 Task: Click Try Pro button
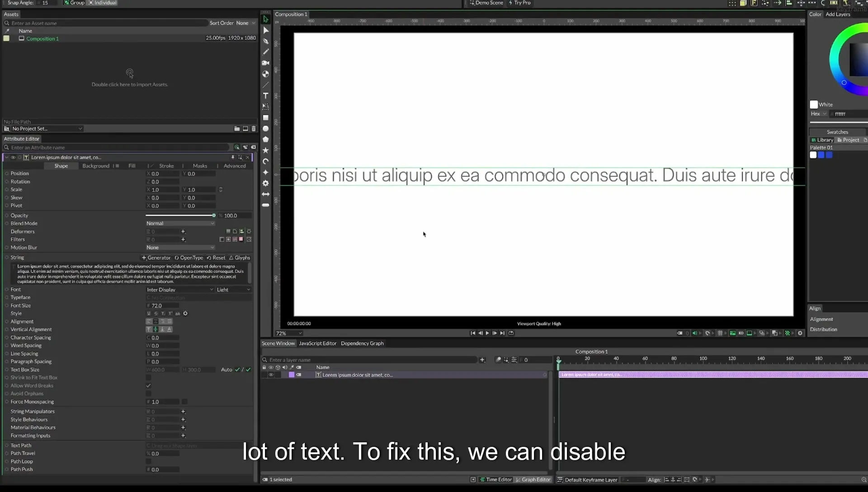pyautogui.click(x=519, y=3)
